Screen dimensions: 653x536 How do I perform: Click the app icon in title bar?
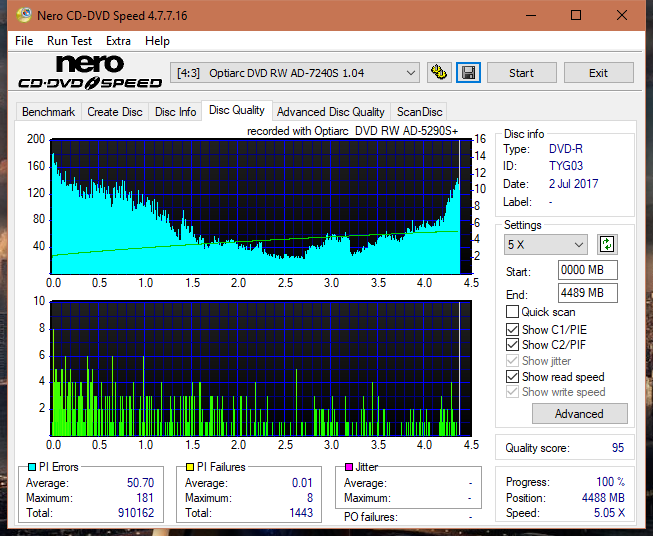pyautogui.click(x=24, y=15)
